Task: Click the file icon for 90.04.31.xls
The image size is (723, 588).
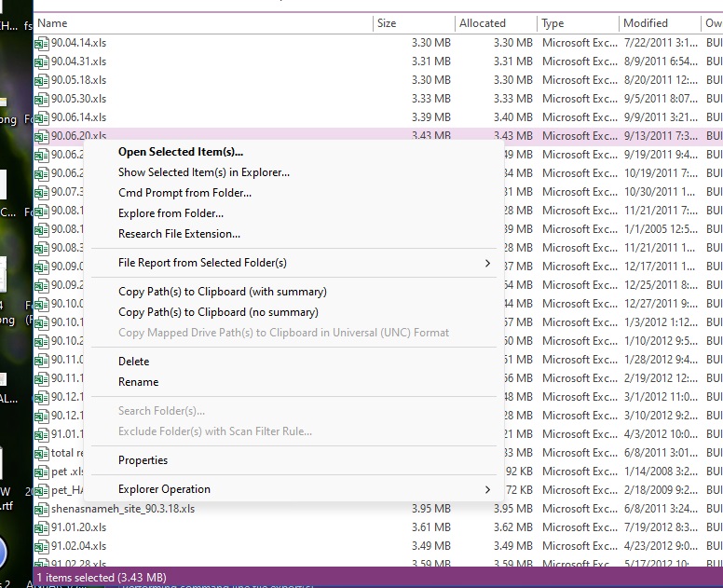Action: (42, 62)
